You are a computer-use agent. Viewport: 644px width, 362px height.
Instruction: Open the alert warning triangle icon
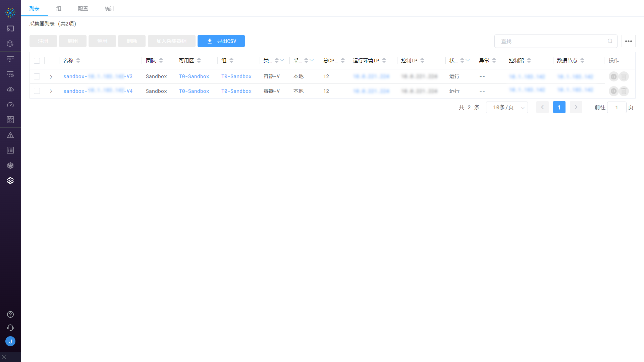[10, 135]
